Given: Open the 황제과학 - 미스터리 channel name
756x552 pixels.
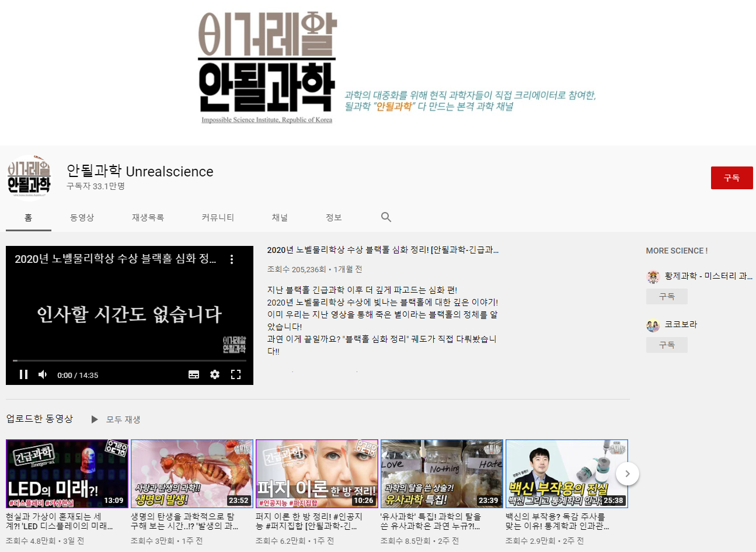Looking at the screenshot, I should [x=709, y=276].
